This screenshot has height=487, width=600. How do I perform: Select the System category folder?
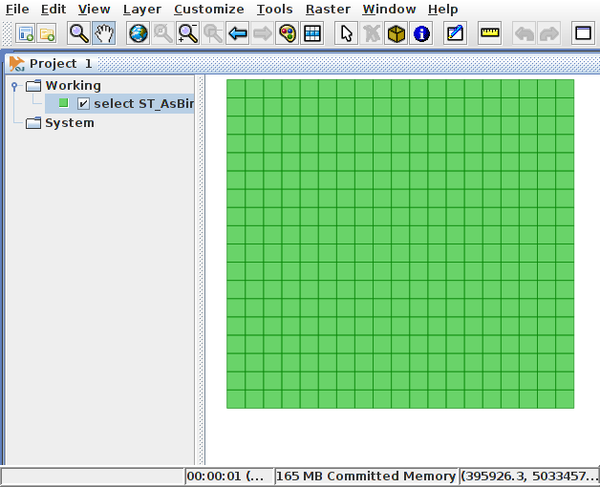69,123
